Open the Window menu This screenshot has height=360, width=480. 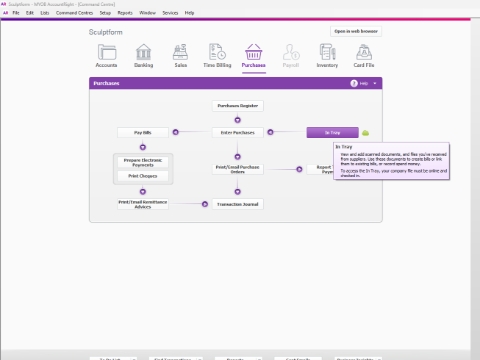(x=147, y=13)
